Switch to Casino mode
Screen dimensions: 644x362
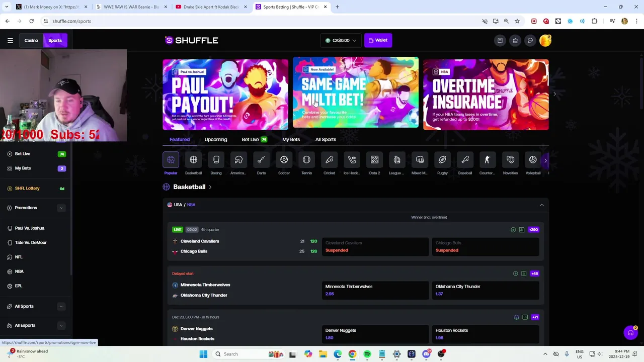pos(31,40)
